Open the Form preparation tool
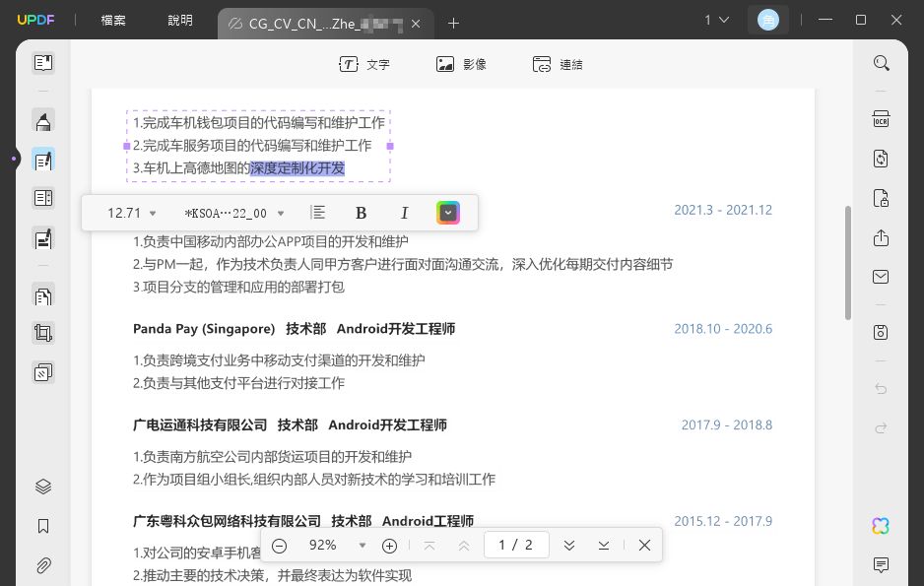The height and width of the screenshot is (586, 924). tap(43, 198)
